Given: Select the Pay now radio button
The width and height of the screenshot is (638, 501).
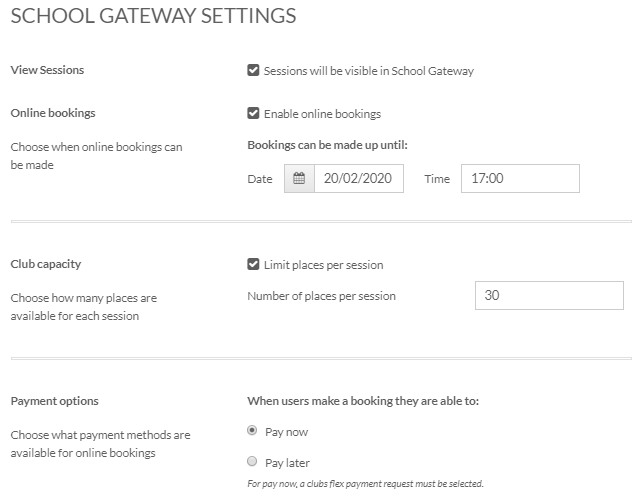Looking at the screenshot, I should click(x=252, y=430).
